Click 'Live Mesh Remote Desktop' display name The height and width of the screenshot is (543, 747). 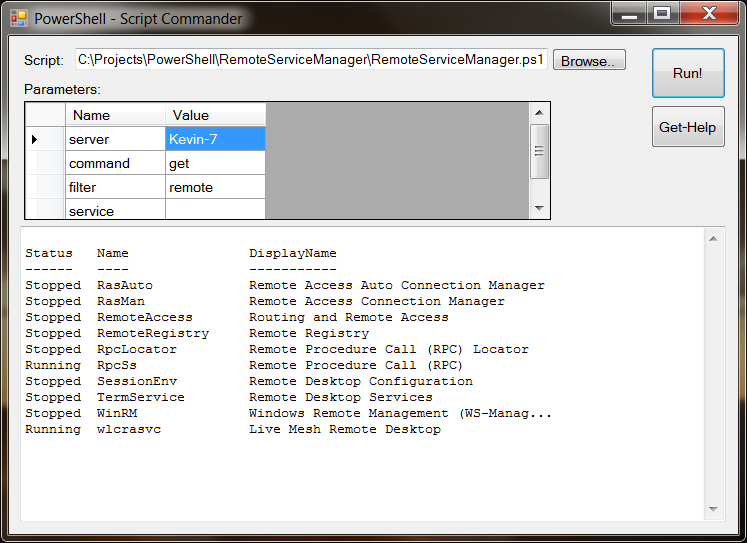point(345,429)
